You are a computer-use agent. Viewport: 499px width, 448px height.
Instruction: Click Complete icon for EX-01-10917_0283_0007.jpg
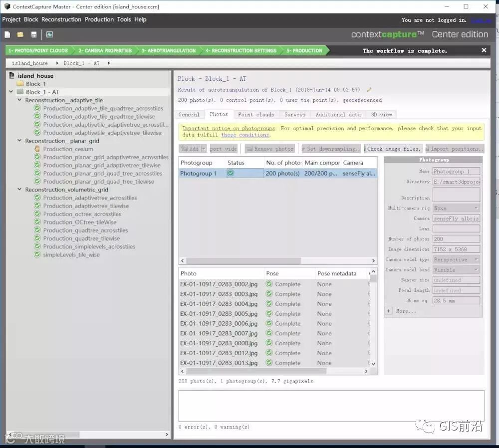coord(269,333)
